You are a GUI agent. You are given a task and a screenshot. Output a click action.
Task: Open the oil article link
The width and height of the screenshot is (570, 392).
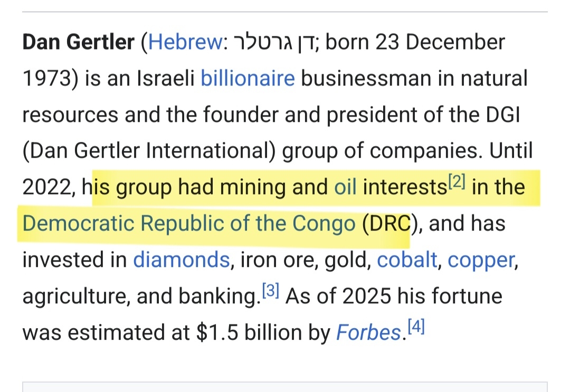346,187
